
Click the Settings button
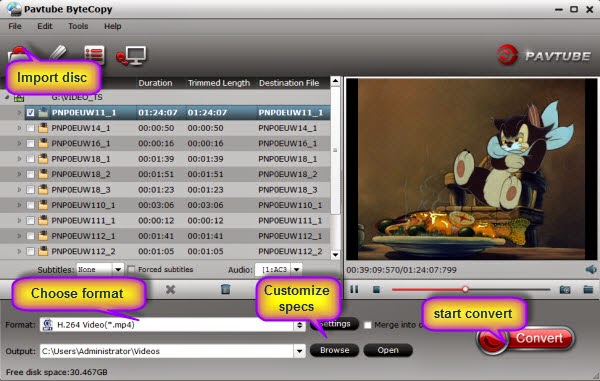pyautogui.click(x=335, y=324)
